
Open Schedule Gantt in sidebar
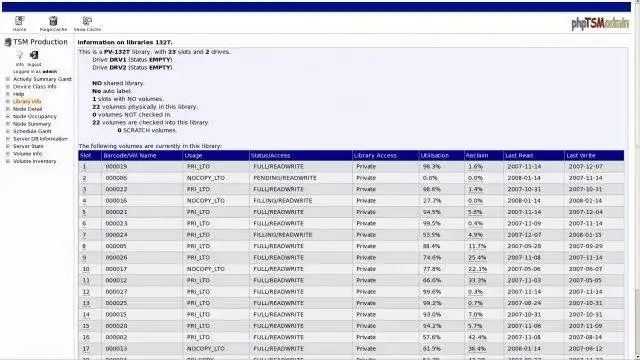[32, 131]
